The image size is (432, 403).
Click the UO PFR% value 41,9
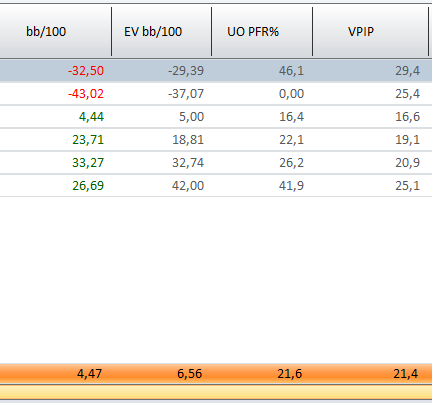[x=291, y=186]
